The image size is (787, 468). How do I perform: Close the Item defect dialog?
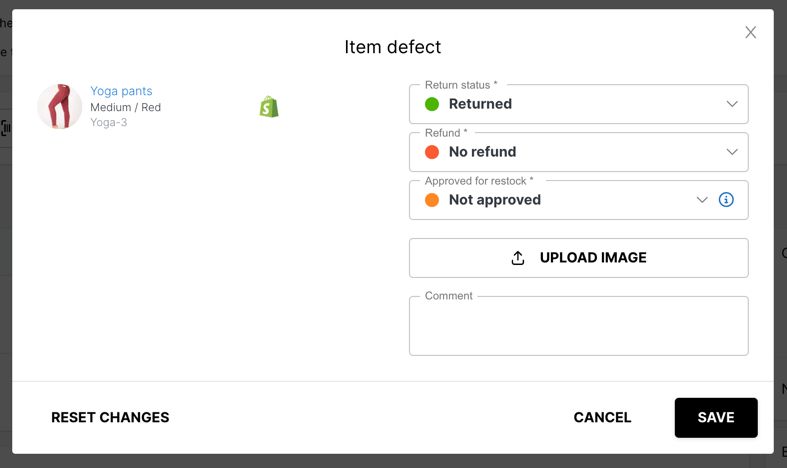pyautogui.click(x=751, y=32)
